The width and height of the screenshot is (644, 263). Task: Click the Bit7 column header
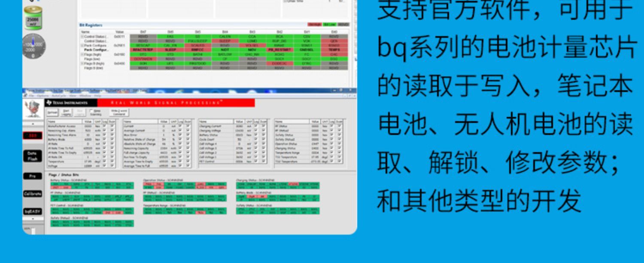[x=143, y=31]
